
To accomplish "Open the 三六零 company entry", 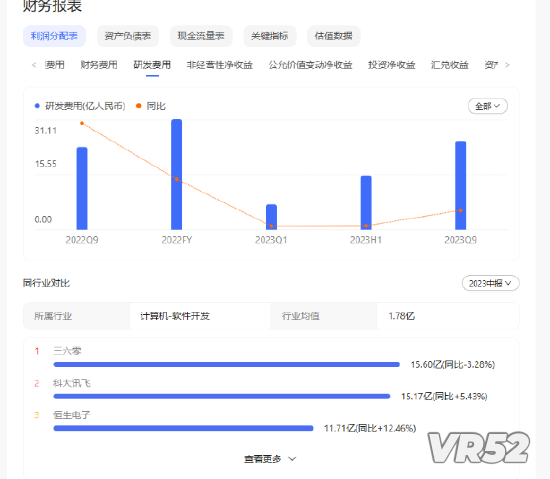I will pyautogui.click(x=67, y=351).
